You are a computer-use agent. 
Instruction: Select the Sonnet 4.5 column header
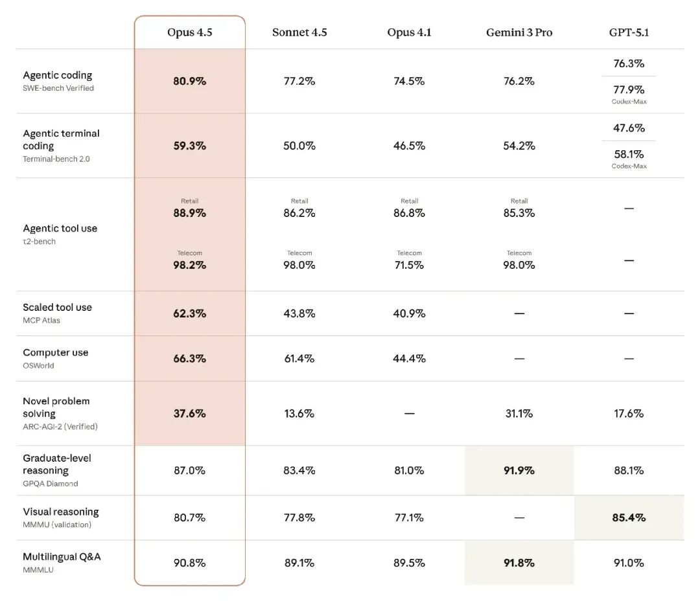pyautogui.click(x=299, y=32)
